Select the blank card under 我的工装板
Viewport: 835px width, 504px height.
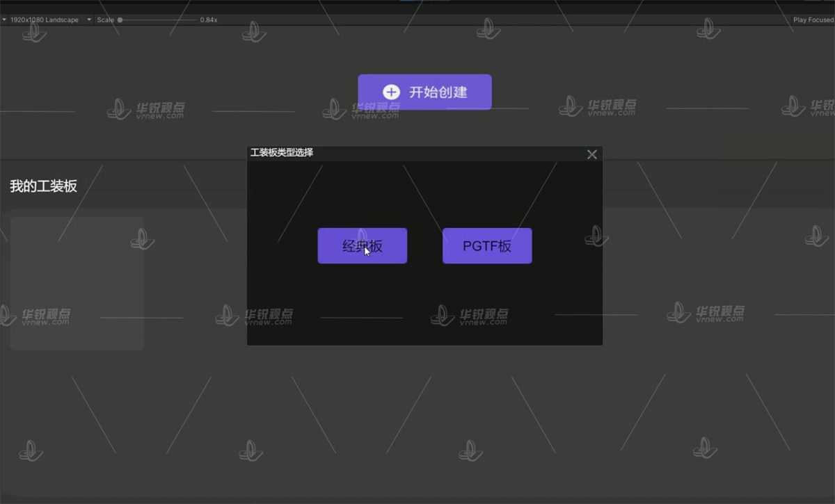pyautogui.click(x=77, y=283)
